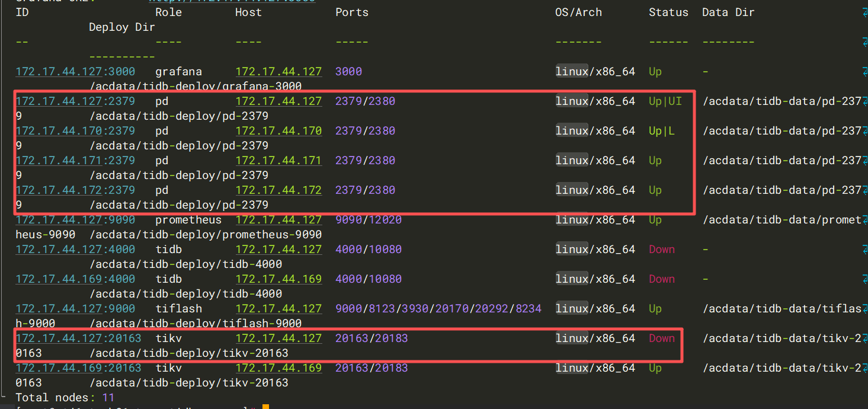Click the orange terminal cursor at the prompt
This screenshot has width=868, height=409.
point(265,407)
